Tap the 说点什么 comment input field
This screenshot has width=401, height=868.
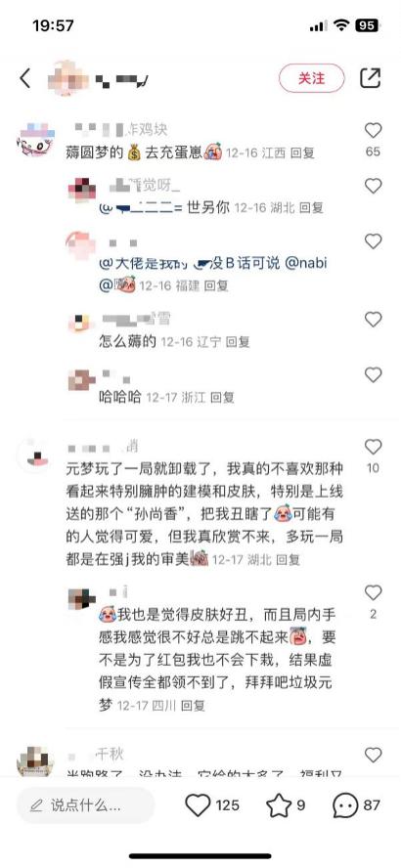(86, 804)
